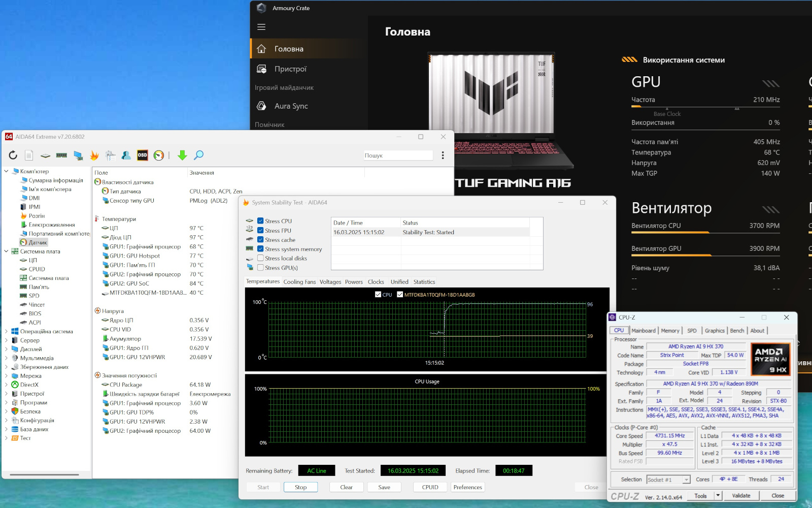The image size is (812, 508).
Task: Enable Stress GPU(s) checkbox
Action: [260, 268]
